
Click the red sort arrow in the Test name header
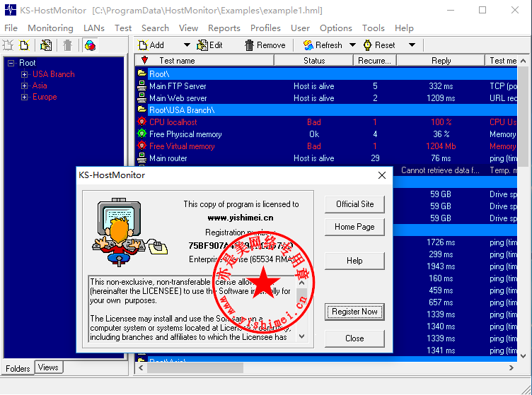[x=145, y=60]
